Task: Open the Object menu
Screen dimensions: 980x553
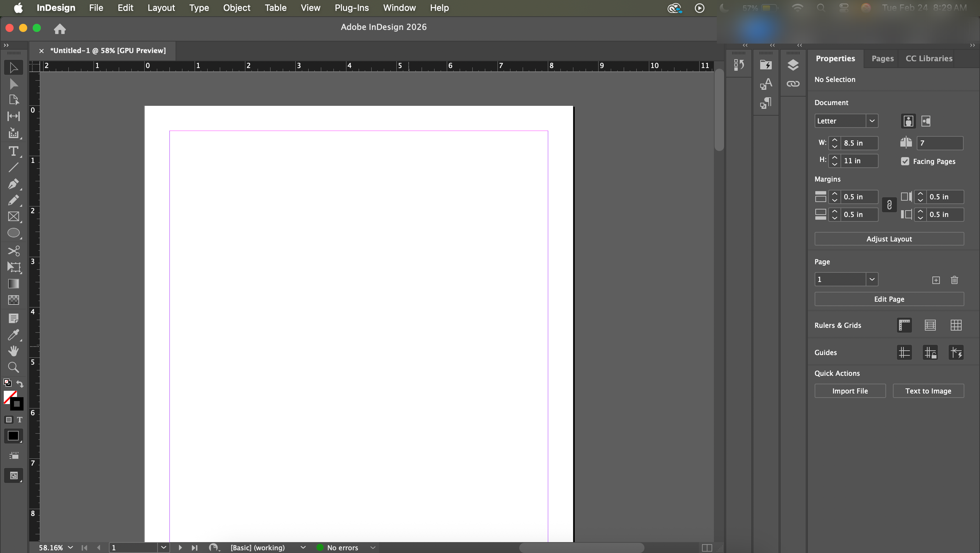Action: pyautogui.click(x=236, y=7)
